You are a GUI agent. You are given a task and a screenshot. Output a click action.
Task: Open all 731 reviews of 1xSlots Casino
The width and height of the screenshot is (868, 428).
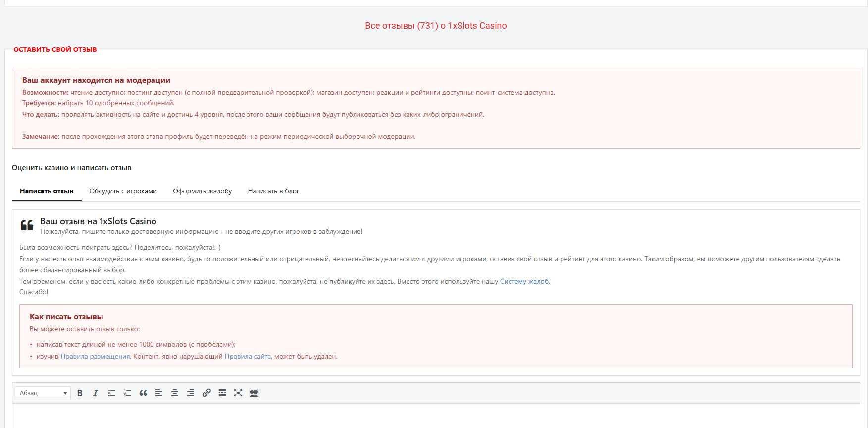(436, 26)
